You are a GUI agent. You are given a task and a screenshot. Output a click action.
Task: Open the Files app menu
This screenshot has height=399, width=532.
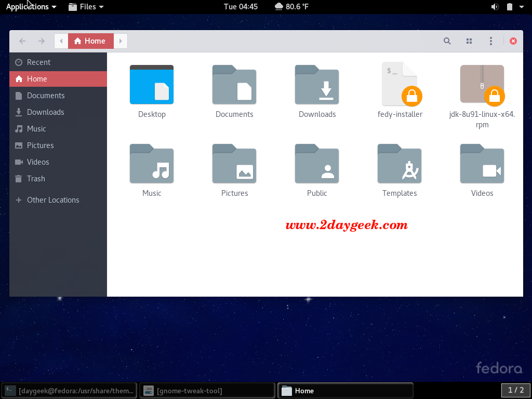coord(86,6)
